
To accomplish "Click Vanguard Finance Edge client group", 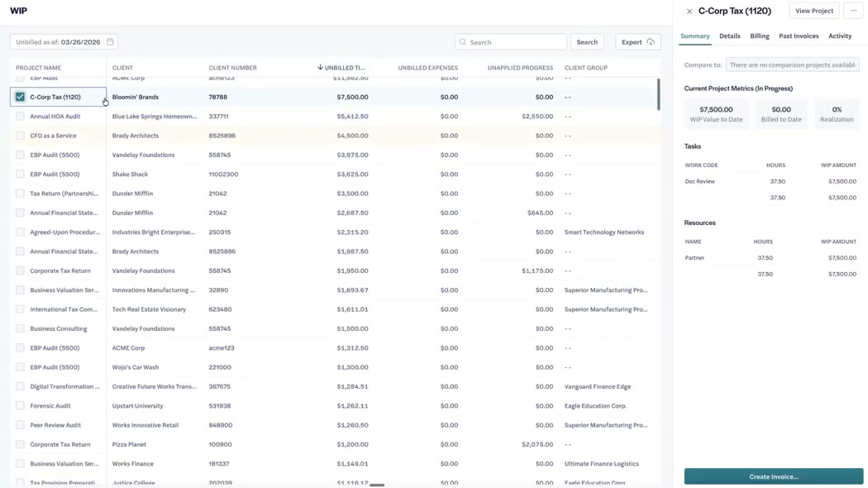I will coord(598,386).
